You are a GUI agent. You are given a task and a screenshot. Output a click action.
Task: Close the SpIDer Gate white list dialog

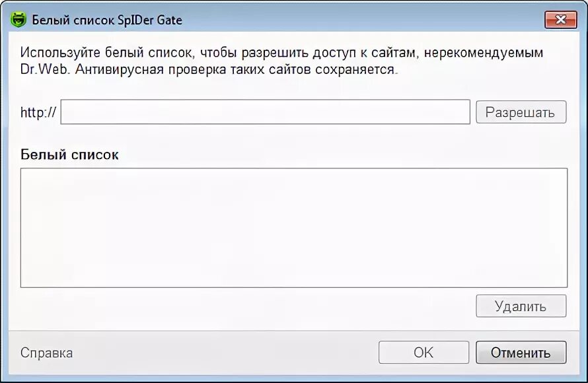(560, 20)
